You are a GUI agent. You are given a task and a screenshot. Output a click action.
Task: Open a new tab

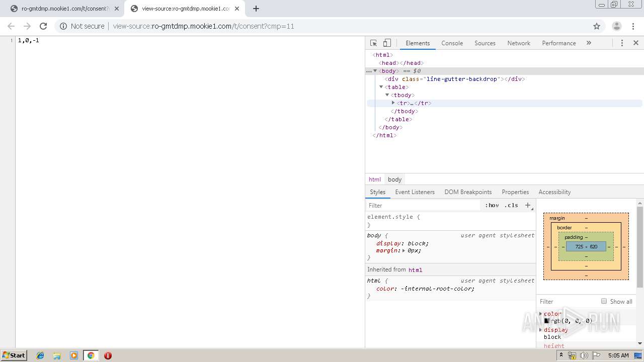(x=256, y=9)
